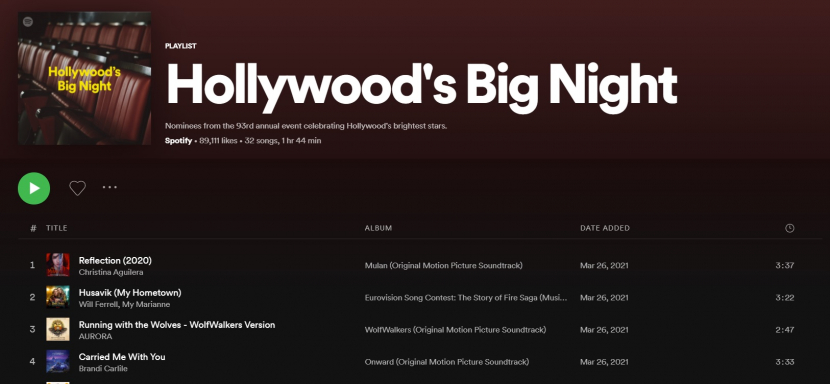Click the 32 songs, 1 hr 44 min text
This screenshot has width=830, height=384.
pos(283,141)
